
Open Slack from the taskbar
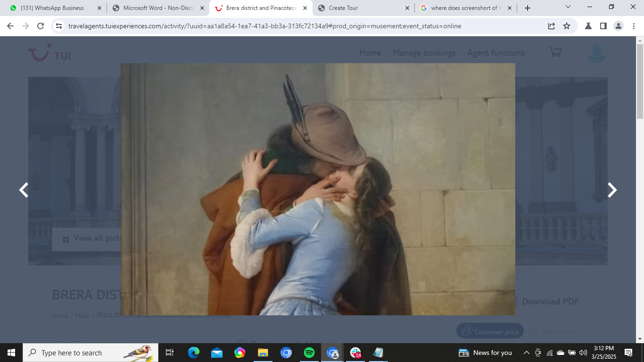click(355, 353)
